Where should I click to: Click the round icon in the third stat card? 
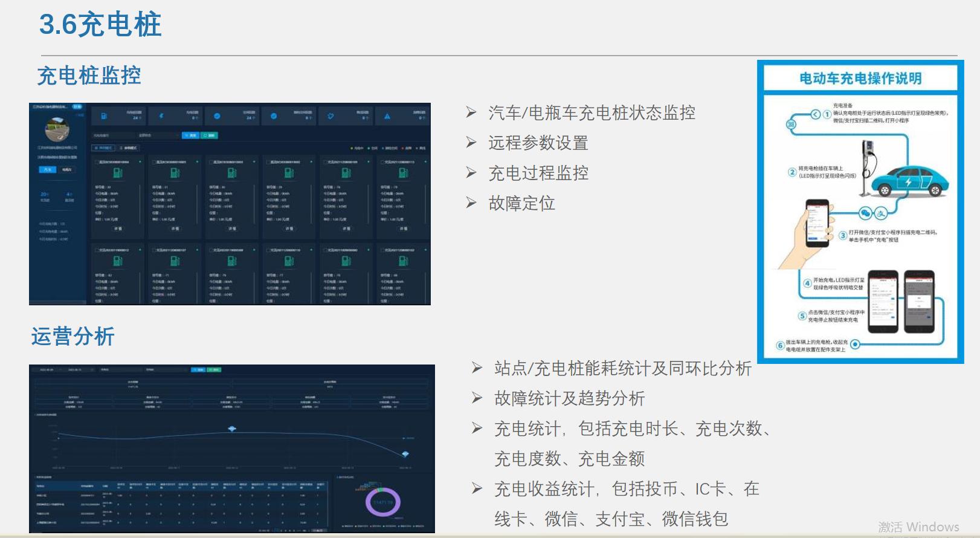[x=217, y=116]
